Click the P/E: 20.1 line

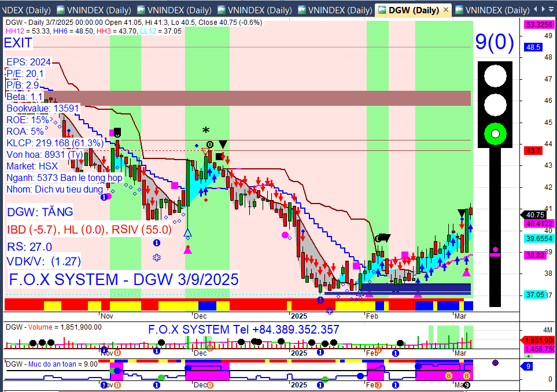pos(25,73)
